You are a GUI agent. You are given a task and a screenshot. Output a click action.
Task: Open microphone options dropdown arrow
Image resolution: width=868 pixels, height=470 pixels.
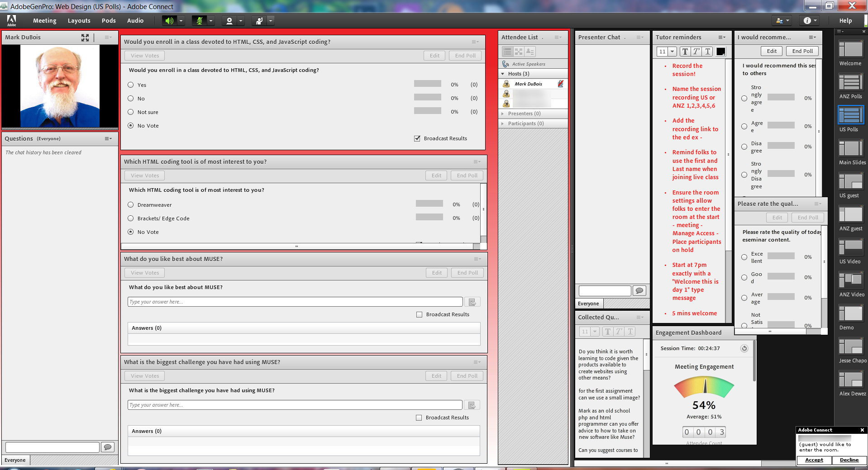coord(210,21)
